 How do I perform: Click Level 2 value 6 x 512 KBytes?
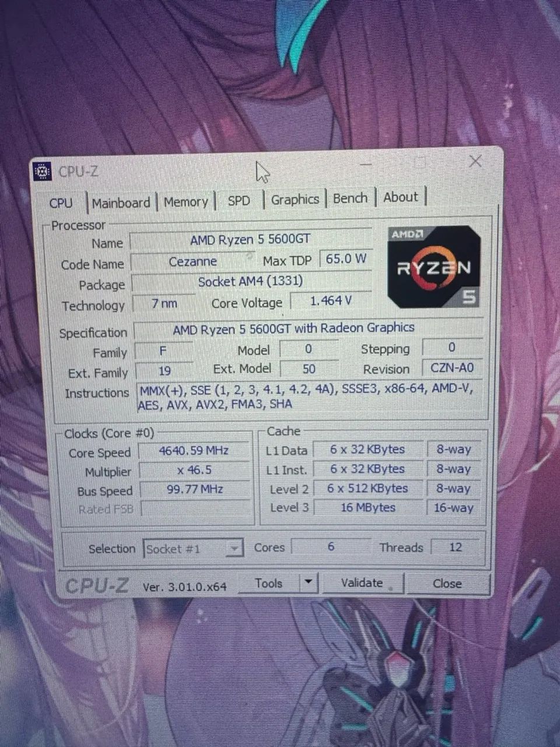coord(368,488)
